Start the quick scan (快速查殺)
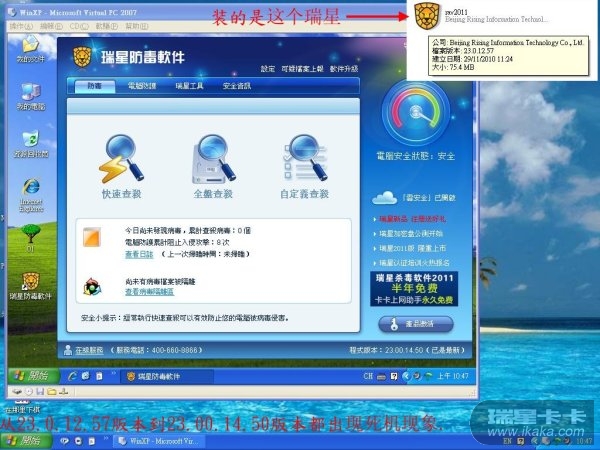This screenshot has height=450, width=600. click(121, 166)
